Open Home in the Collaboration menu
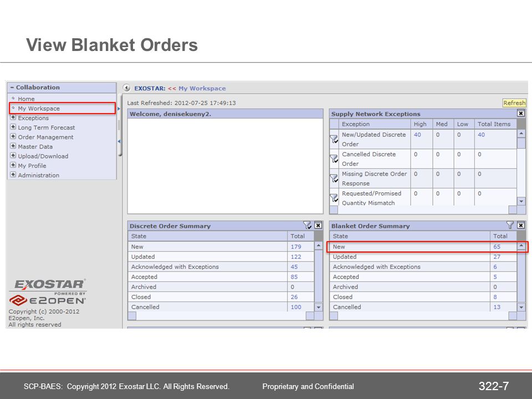Screen dimensions: 532x399 point(26,99)
